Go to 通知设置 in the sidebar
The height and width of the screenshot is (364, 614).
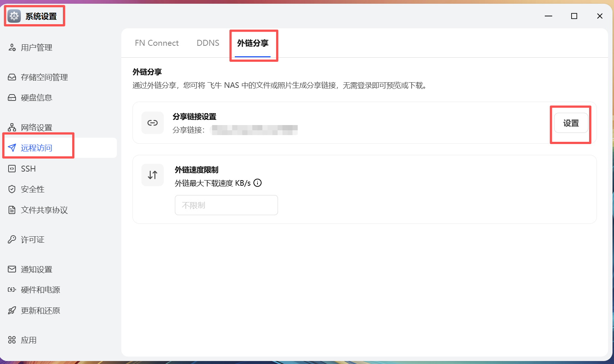click(x=36, y=269)
